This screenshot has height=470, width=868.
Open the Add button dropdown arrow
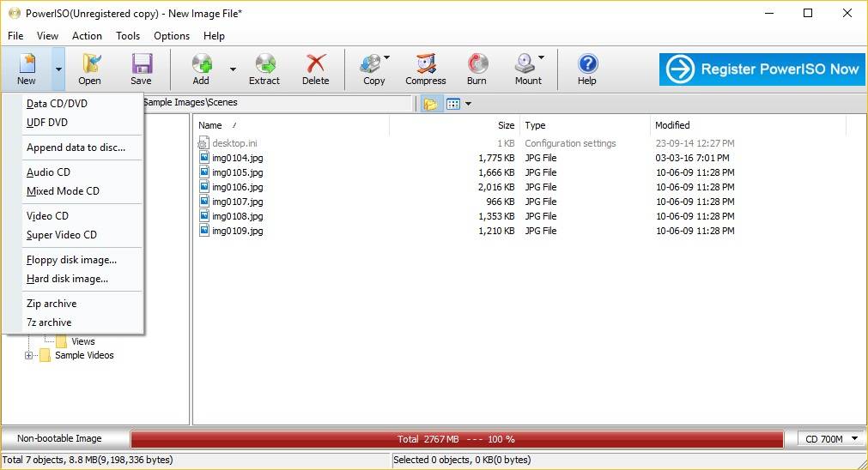coord(233,69)
